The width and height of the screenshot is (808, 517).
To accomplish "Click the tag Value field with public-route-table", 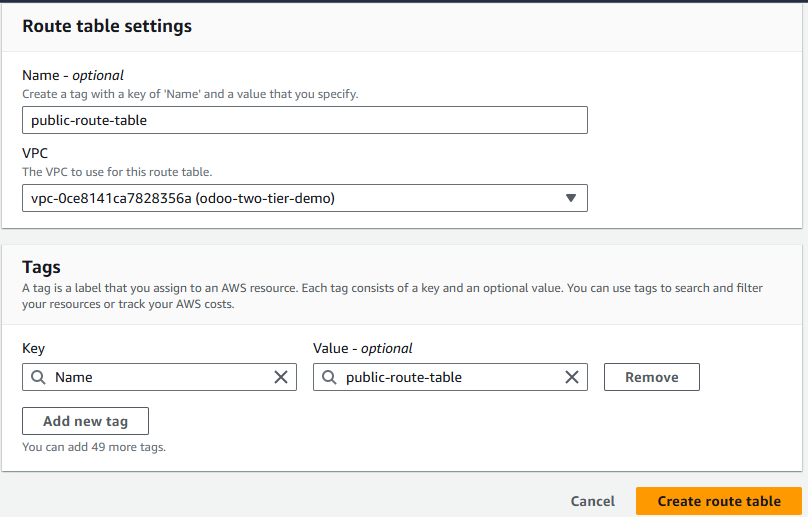I will tap(450, 377).
